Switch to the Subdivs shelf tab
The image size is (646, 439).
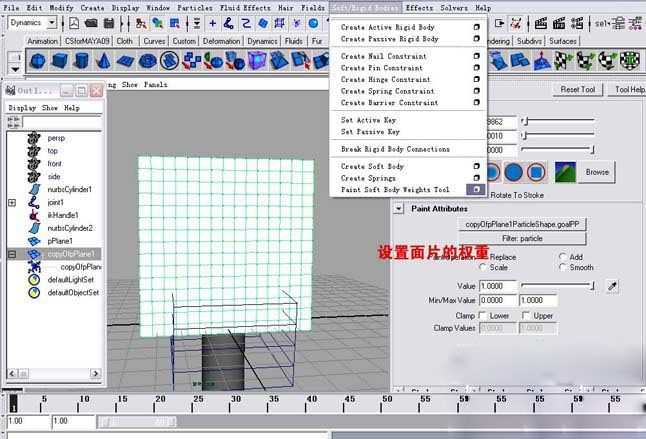pos(529,41)
